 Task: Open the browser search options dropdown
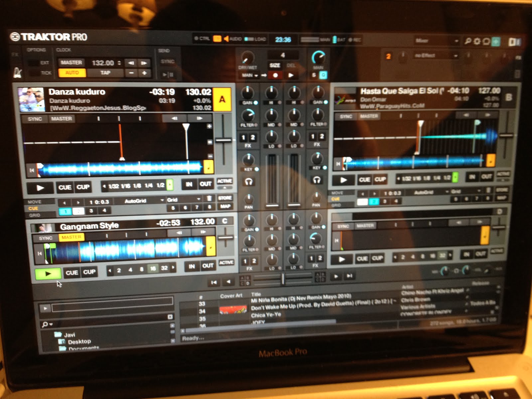(47, 325)
